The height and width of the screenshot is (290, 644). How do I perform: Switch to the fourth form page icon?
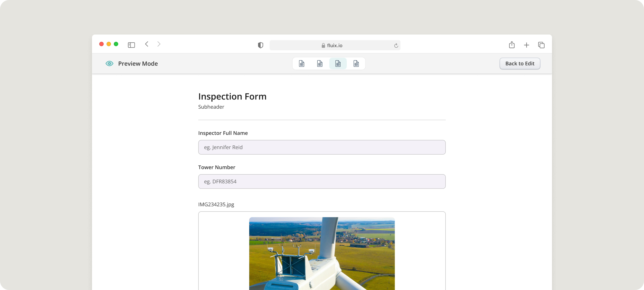point(356,64)
